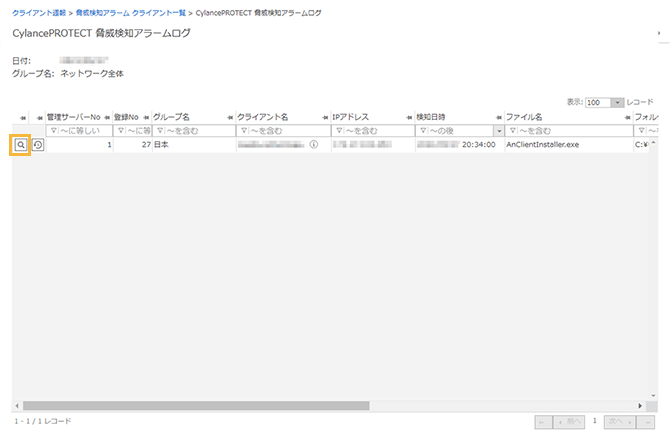Viewport: 670px width, 431px height.
Task: Click the history clock icon in the first row
Action: (x=37, y=145)
